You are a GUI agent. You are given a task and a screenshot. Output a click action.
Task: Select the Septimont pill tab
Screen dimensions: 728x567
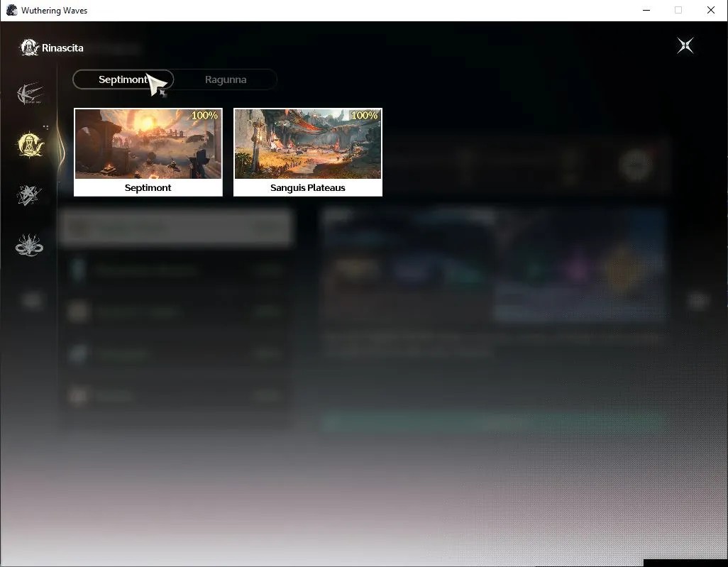point(123,79)
